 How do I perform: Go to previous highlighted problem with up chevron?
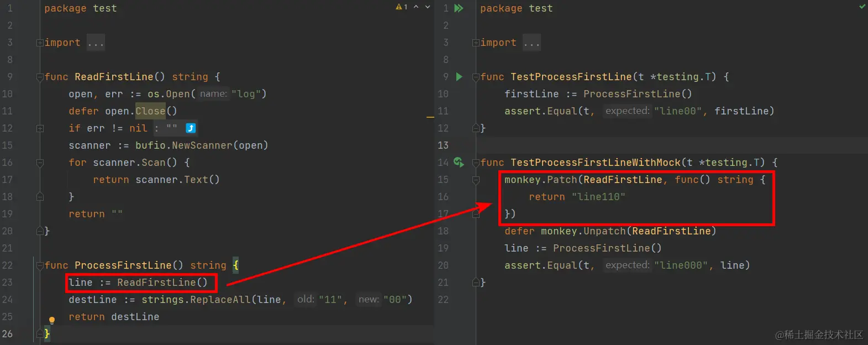(x=416, y=7)
